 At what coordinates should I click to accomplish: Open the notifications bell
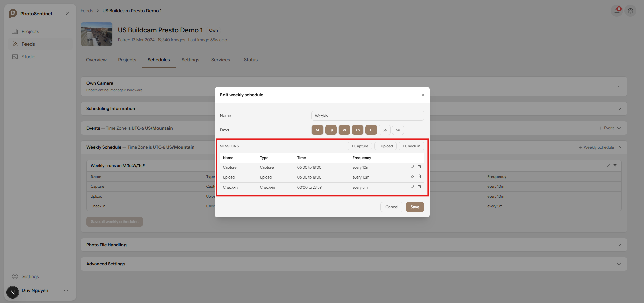[617, 11]
